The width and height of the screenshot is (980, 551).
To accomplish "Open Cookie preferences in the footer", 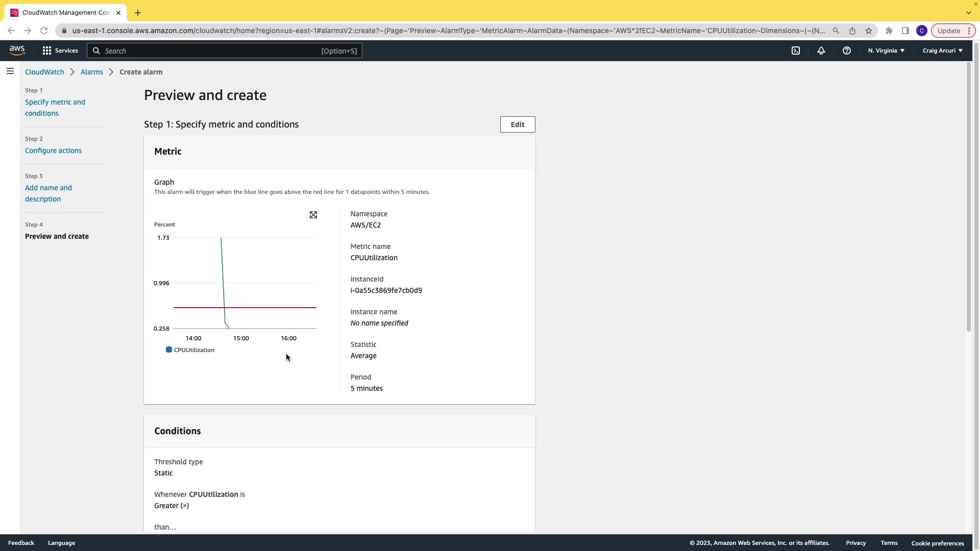I will (937, 543).
